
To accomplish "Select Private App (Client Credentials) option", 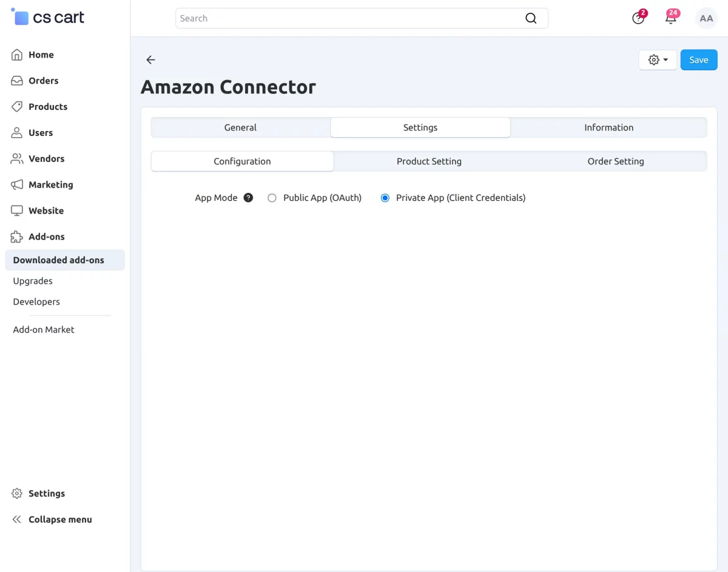I will pos(385,198).
